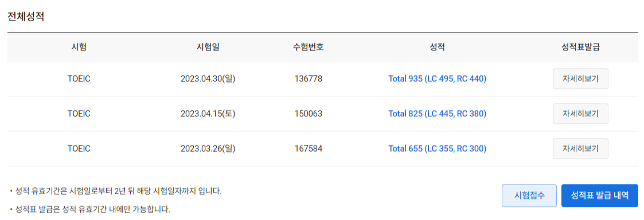Open 자세히보기 for the 2023.03.26 TOEIC score
Image resolution: width=644 pixels, height=220 pixels.
coord(580,148)
